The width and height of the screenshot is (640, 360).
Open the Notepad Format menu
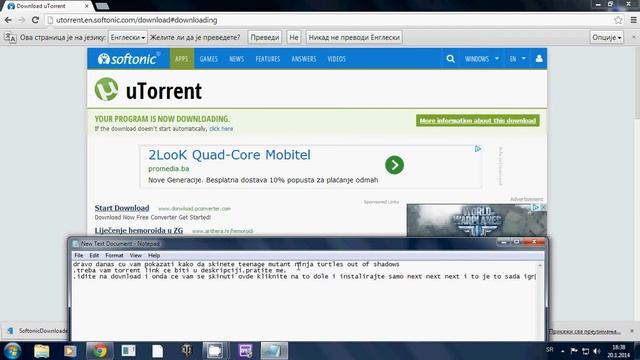coord(114,256)
